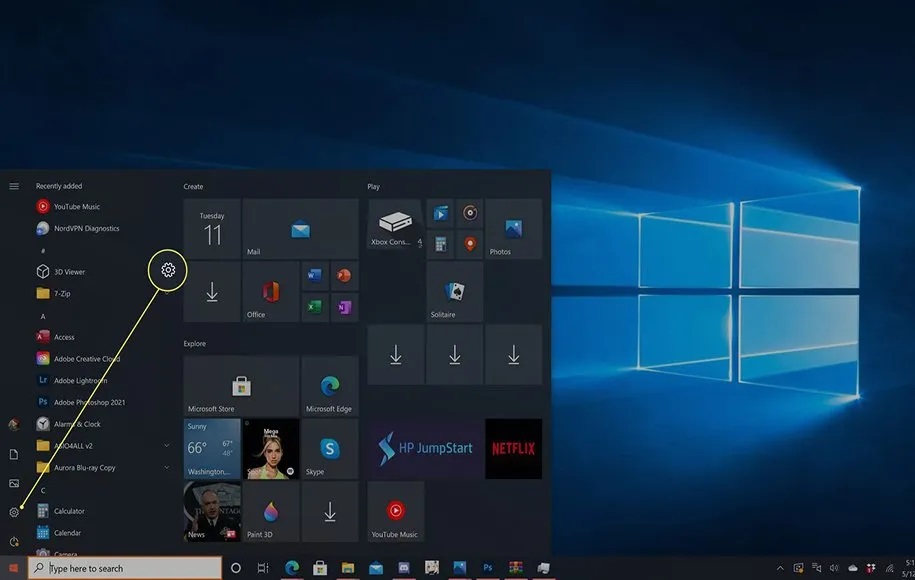Open the HP JumpStart tile
This screenshot has width=915, height=580.
425,449
